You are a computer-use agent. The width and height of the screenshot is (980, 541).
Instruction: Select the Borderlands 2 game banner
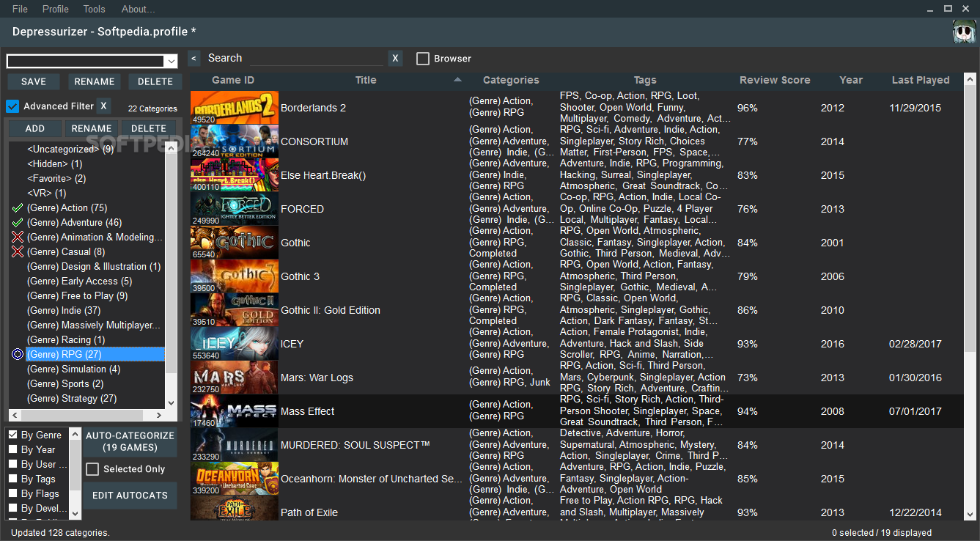(x=235, y=108)
